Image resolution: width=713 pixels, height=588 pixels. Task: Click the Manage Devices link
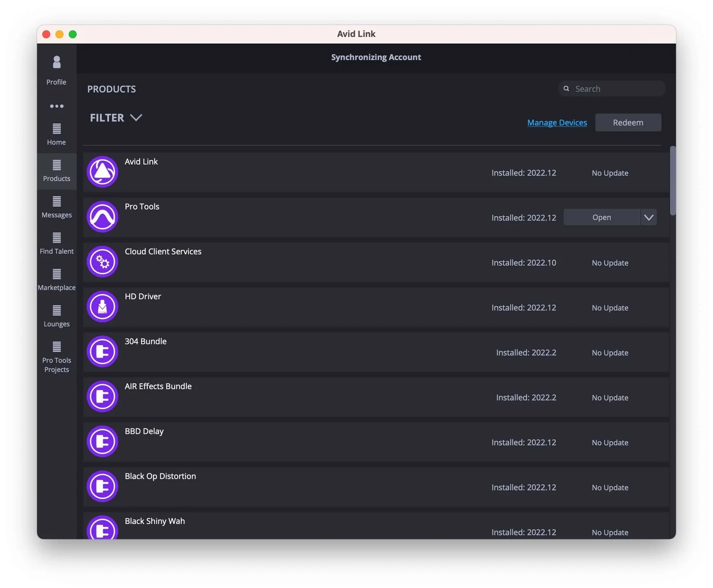557,122
